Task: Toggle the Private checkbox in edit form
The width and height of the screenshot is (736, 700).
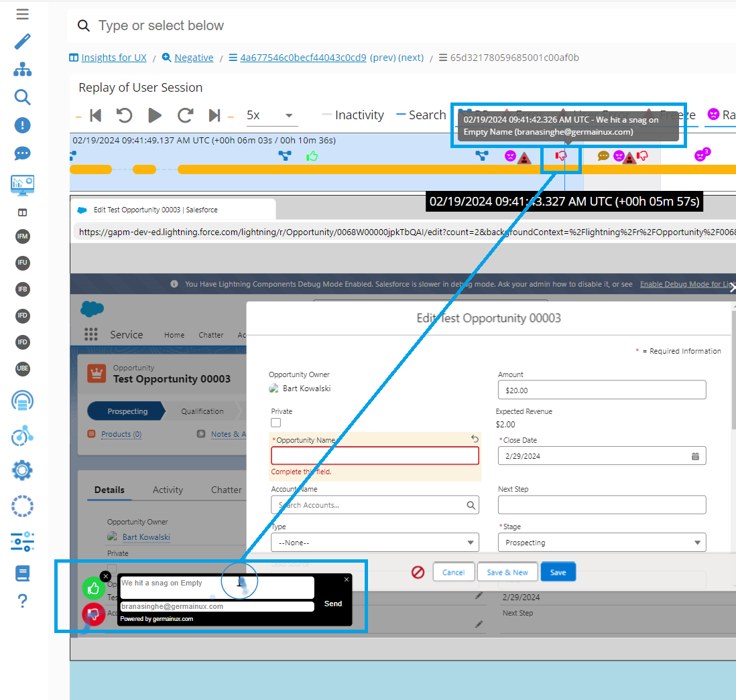Action: point(276,423)
